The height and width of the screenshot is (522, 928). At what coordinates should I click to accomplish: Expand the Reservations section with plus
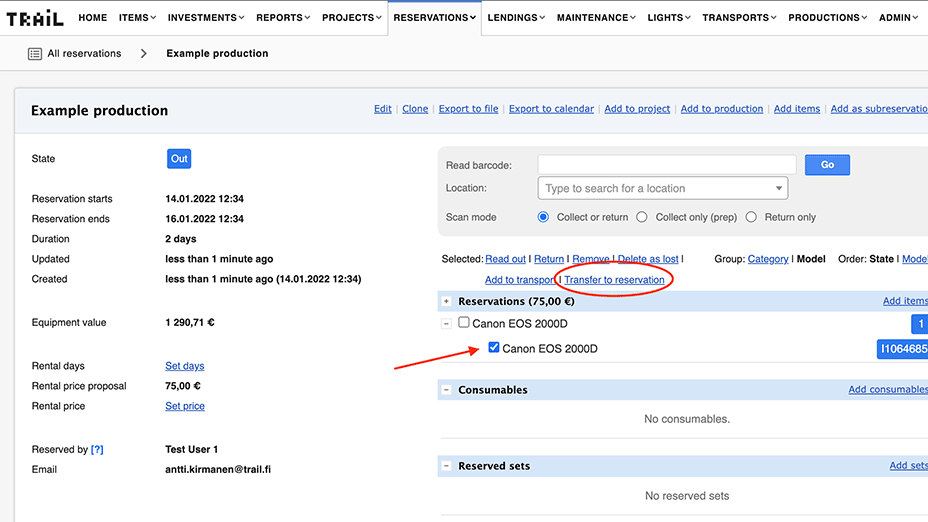point(446,301)
